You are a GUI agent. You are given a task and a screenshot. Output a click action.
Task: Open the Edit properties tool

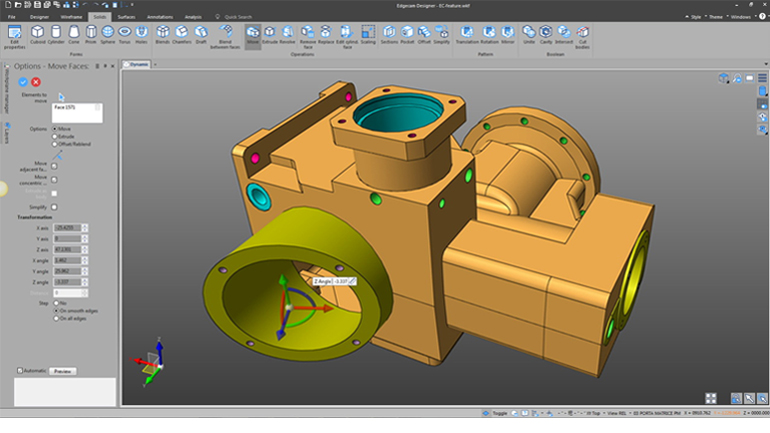tap(14, 37)
